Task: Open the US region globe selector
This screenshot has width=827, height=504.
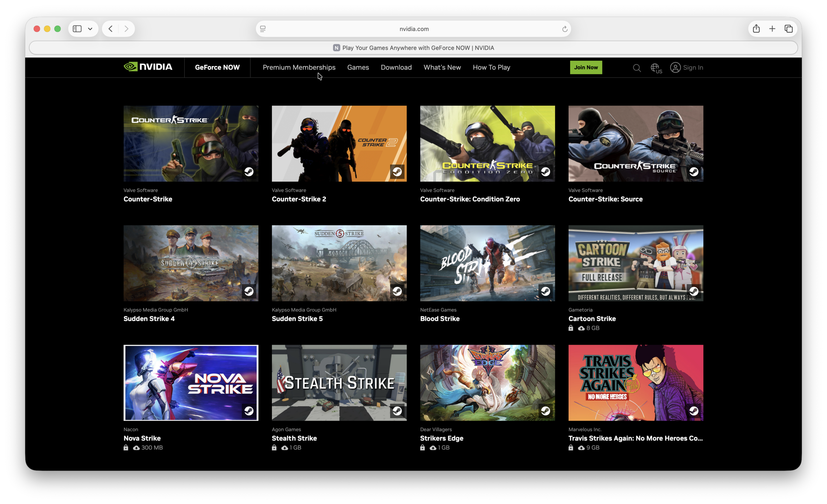Action: click(x=656, y=68)
